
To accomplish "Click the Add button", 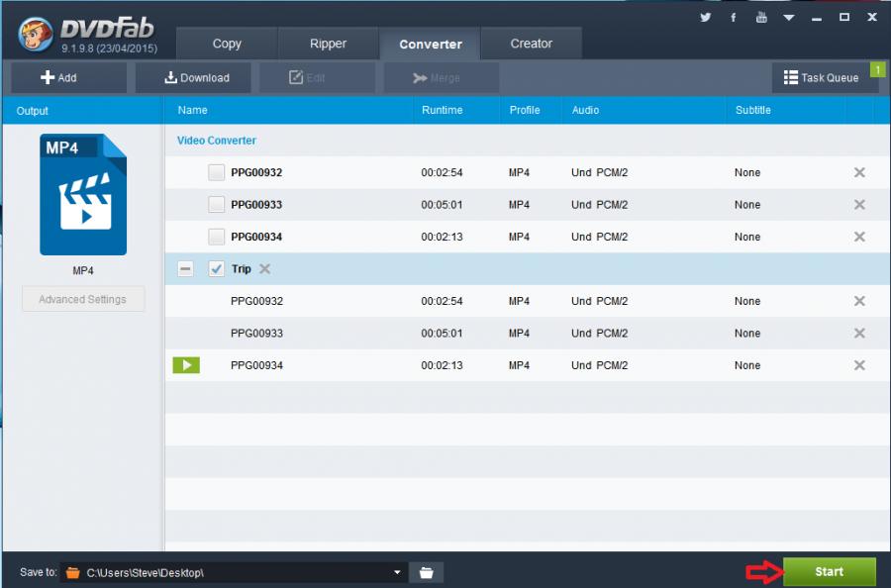I will tap(68, 77).
